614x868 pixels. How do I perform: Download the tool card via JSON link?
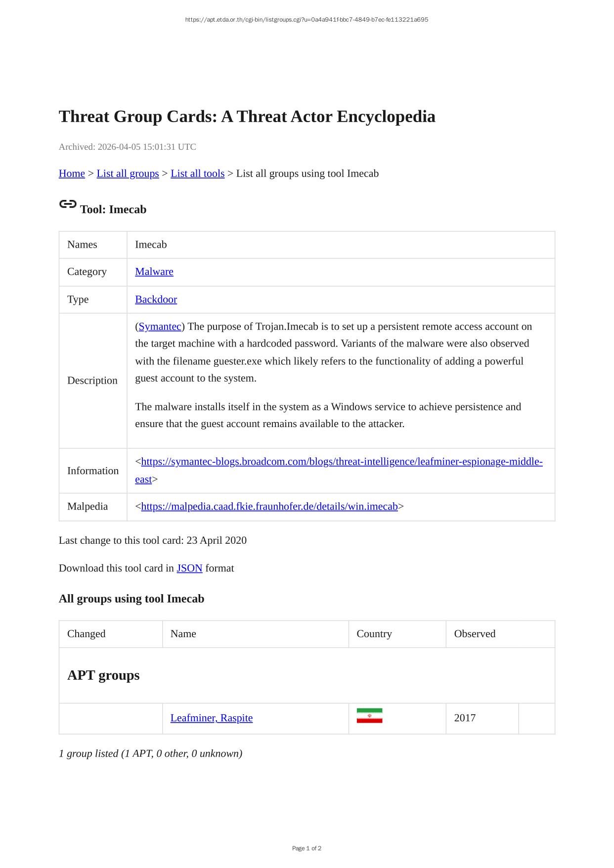point(189,568)
